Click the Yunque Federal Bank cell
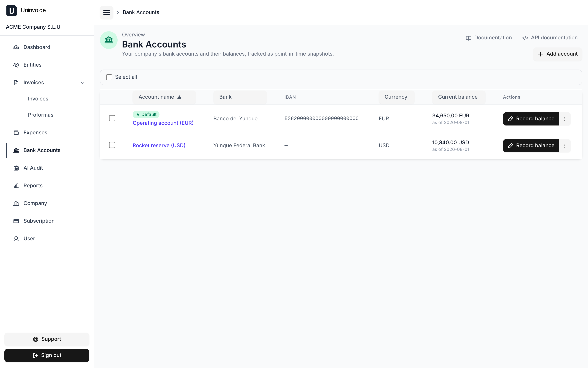588x368 pixels. coord(239,146)
